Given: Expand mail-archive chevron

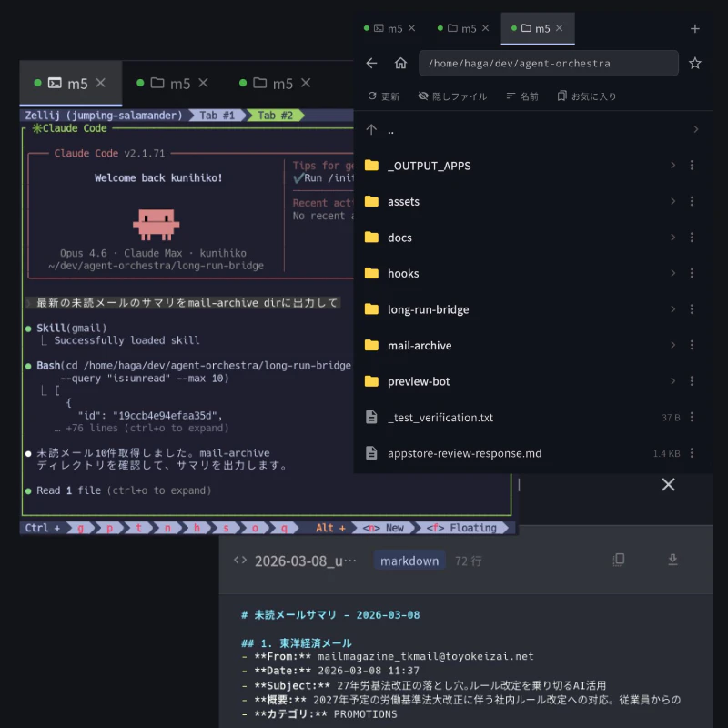Looking at the screenshot, I should (672, 345).
